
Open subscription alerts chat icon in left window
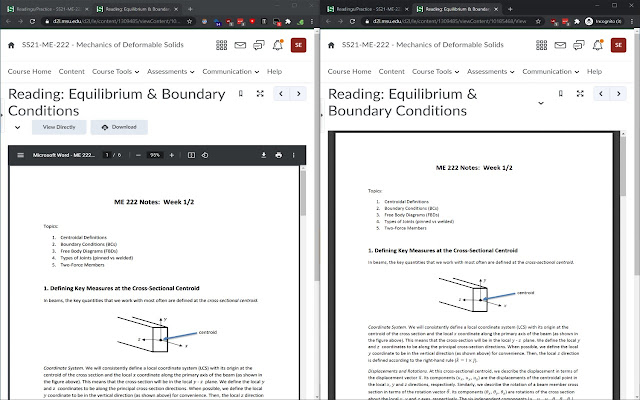point(259,45)
